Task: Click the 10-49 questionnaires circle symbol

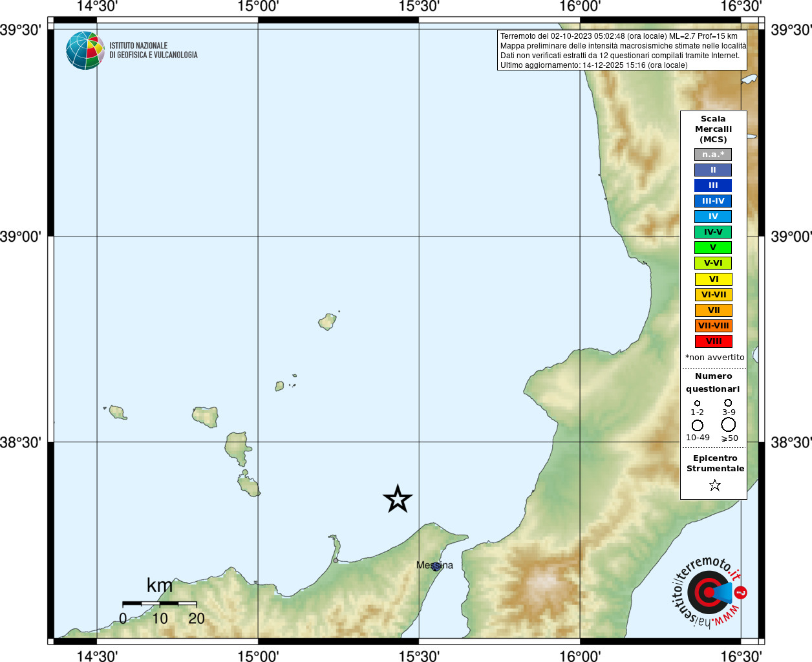Action: (x=698, y=425)
